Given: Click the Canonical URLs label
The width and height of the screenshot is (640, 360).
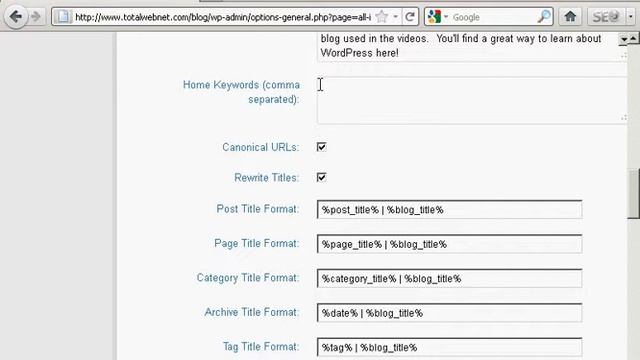Looking at the screenshot, I should point(260,147).
